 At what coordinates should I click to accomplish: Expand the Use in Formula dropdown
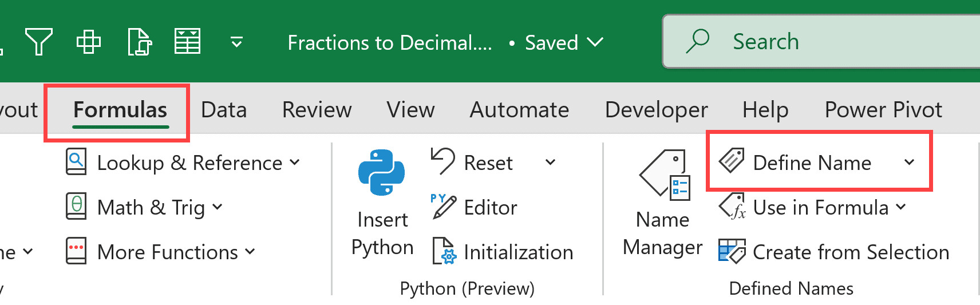pos(901,207)
